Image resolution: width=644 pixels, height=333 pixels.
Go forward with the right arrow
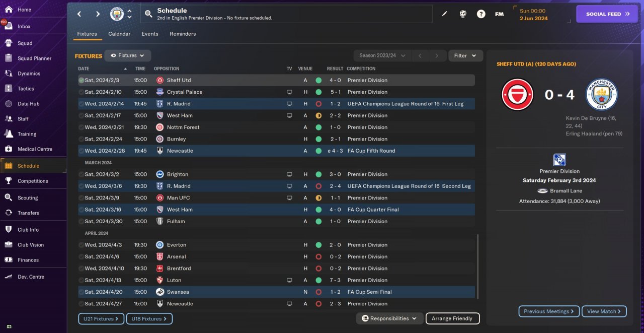[x=98, y=14]
